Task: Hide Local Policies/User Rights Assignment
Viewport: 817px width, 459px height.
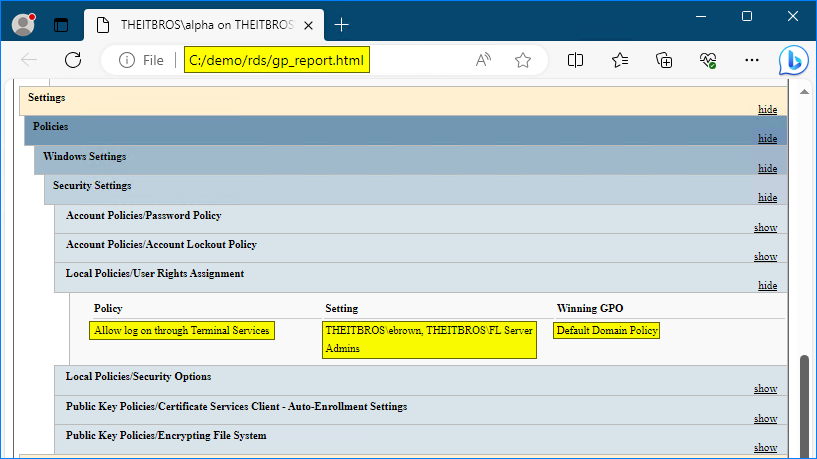Action: (768, 286)
